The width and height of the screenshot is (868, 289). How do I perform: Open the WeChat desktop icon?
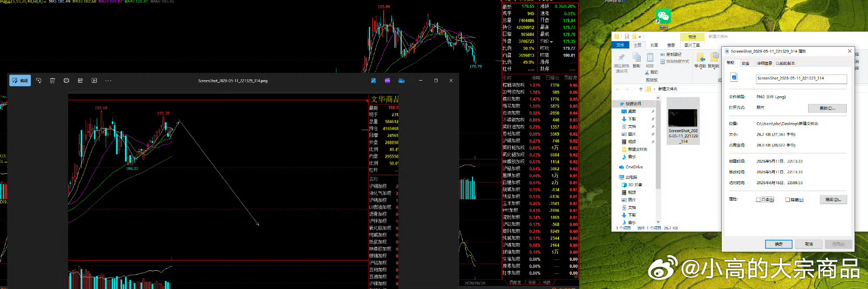pos(663,19)
